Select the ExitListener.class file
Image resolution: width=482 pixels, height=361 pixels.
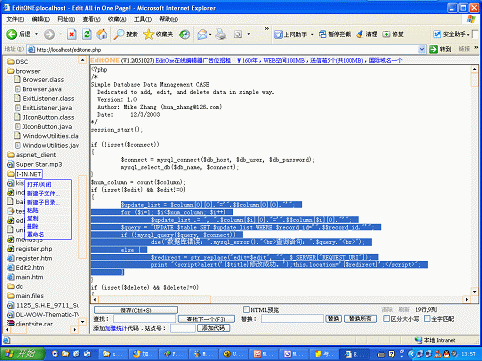click(48, 98)
